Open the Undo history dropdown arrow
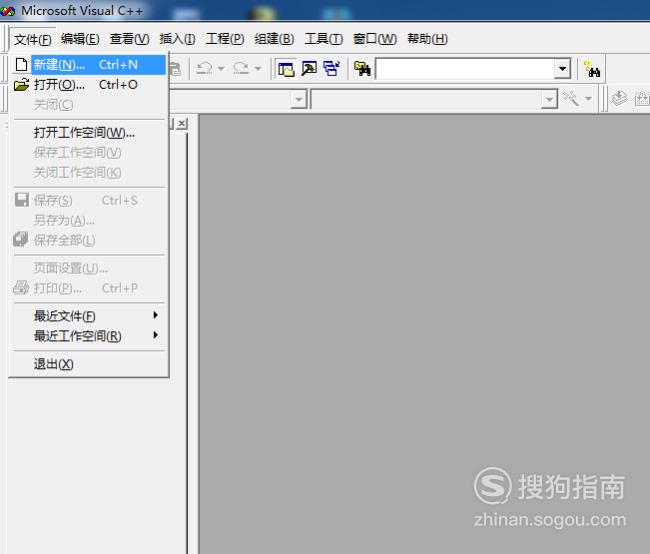Screen dimensions: 650x554 (221, 68)
